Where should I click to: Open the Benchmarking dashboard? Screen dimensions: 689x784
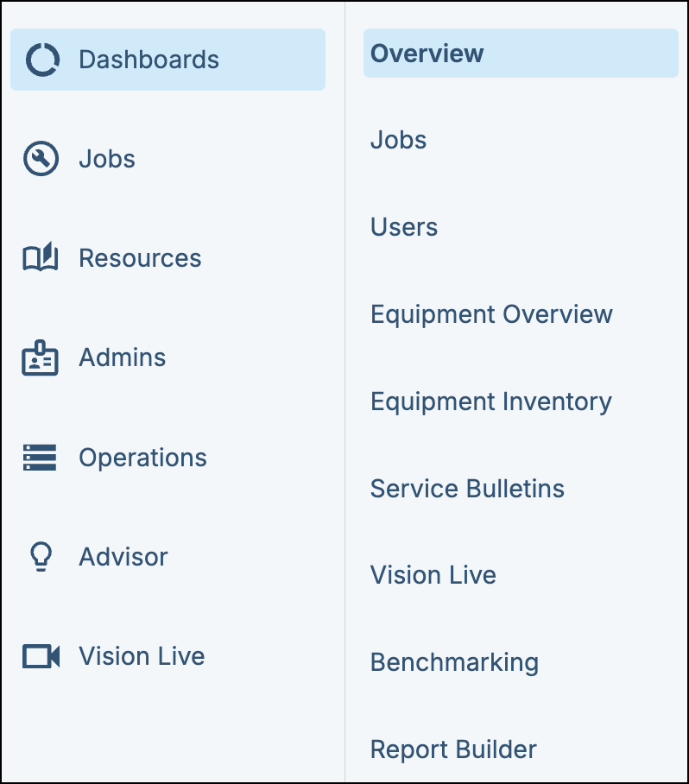[454, 662]
